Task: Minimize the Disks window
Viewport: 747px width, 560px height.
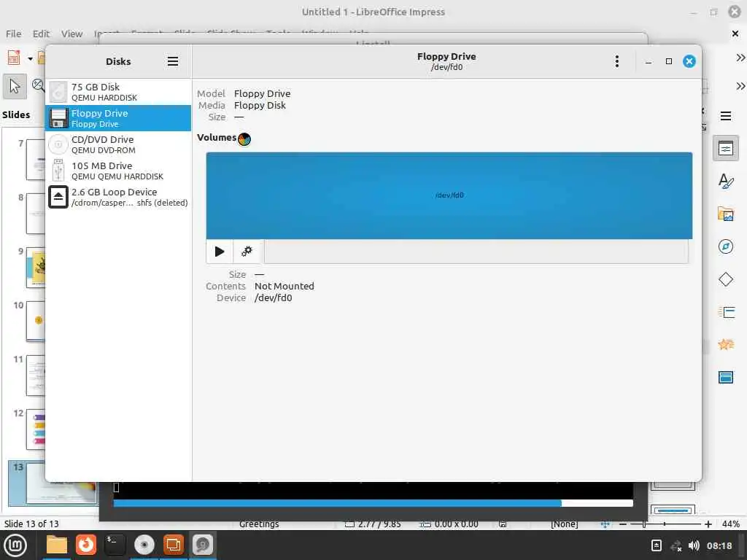Action: click(649, 61)
